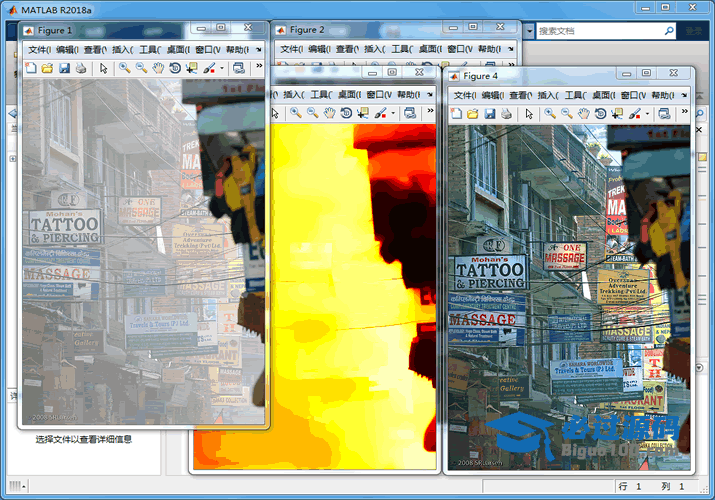This screenshot has width=715, height=500.
Task: Click Link Plot icon in middle heatmap figure toolbar
Action: (x=410, y=113)
